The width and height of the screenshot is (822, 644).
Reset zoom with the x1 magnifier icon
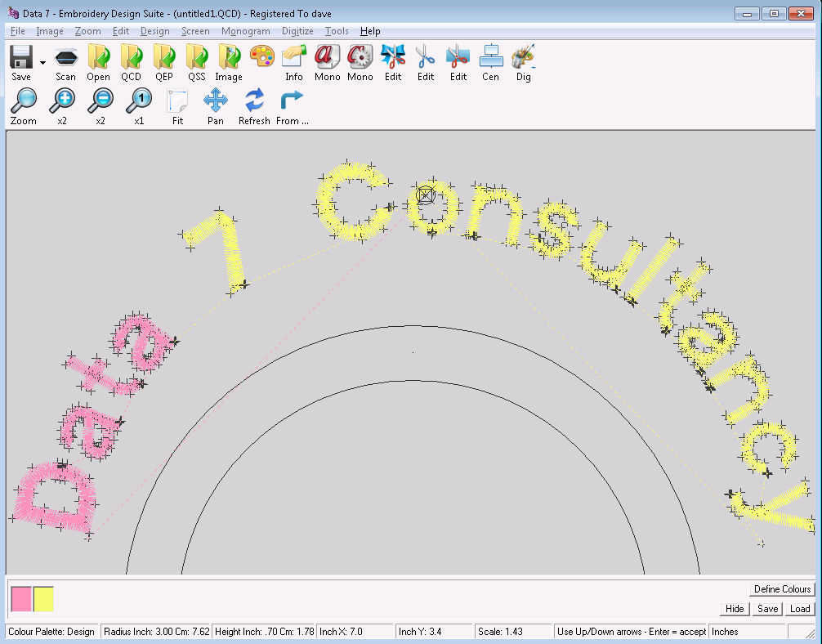139,101
